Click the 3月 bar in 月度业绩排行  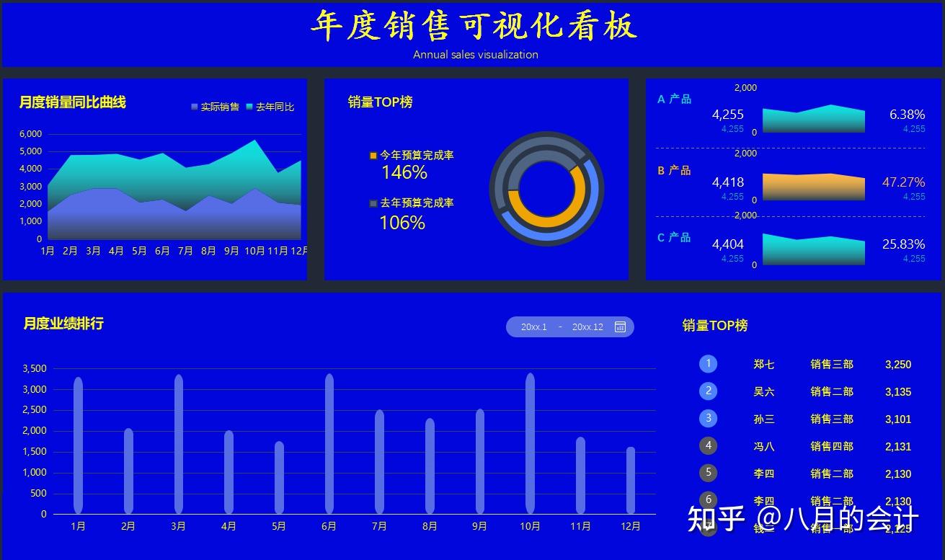point(179,444)
